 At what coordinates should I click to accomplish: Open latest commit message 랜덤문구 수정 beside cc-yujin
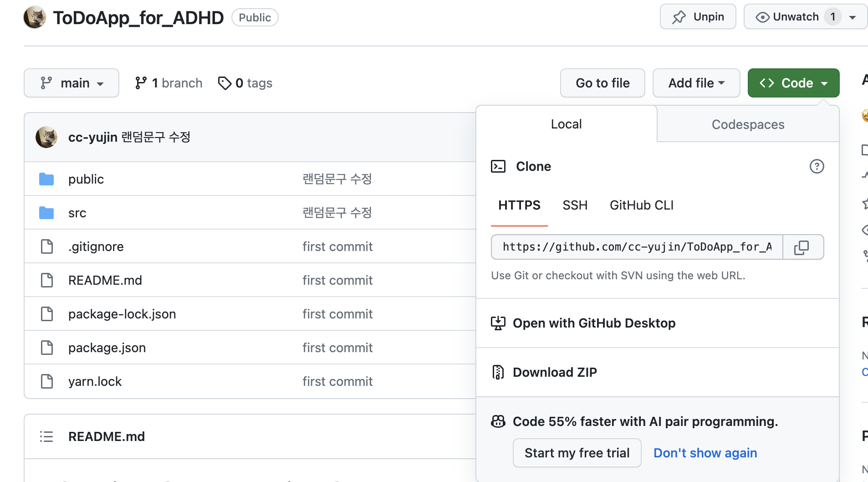point(156,137)
